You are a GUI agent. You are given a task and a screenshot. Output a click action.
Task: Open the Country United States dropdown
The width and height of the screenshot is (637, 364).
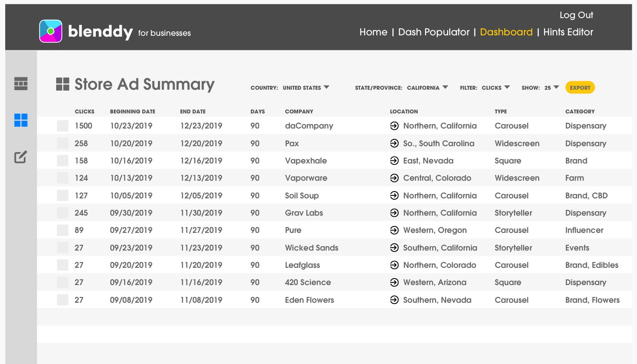click(306, 88)
